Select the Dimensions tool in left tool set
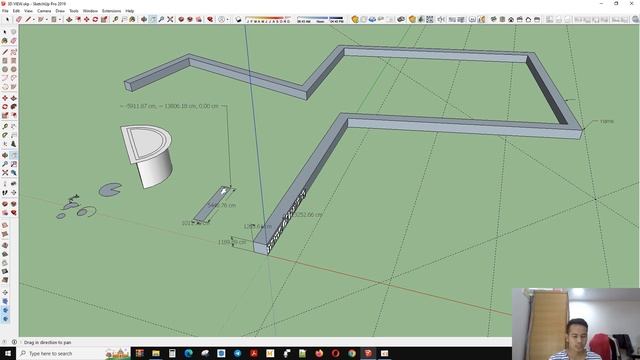The height and width of the screenshot is (360, 640). click(x=13, y=126)
